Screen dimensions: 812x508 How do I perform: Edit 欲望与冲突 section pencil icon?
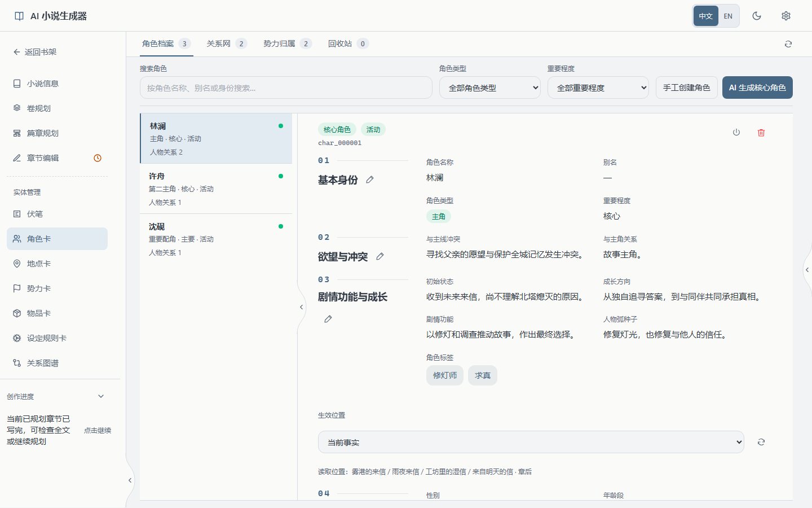pyautogui.click(x=380, y=256)
